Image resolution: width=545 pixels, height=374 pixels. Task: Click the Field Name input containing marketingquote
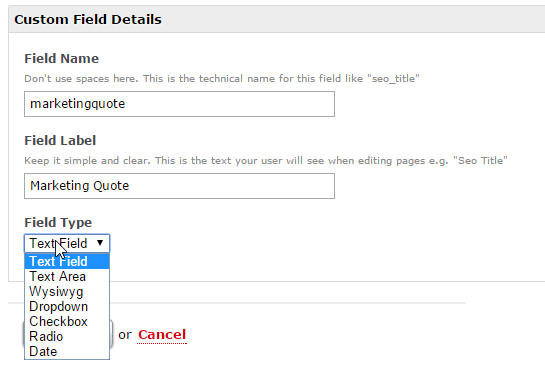[179, 104]
